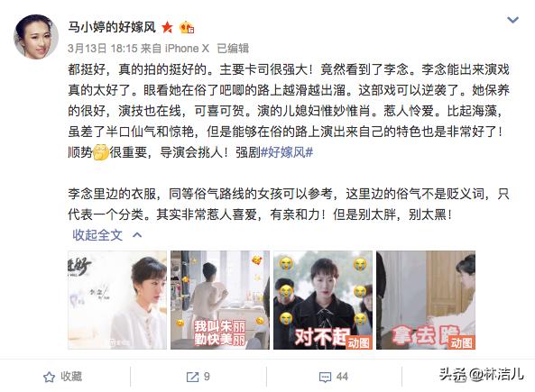Click the comment count 44
The height and width of the screenshot is (392, 535).
[342, 377]
